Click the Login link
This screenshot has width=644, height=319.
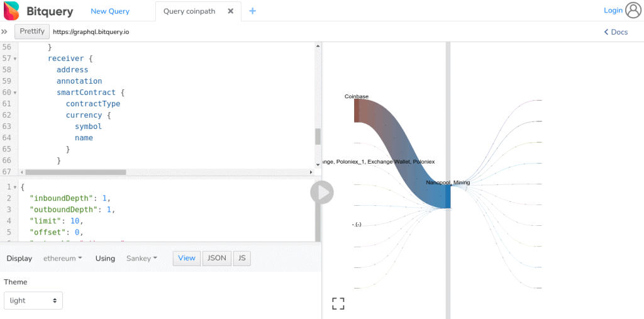pyautogui.click(x=613, y=10)
